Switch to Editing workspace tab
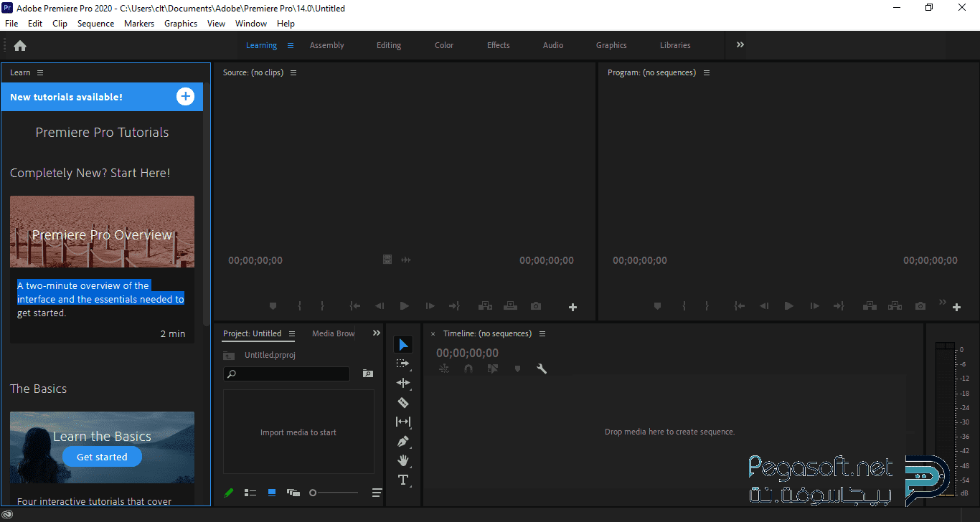Image resolution: width=980 pixels, height=522 pixels. click(389, 45)
